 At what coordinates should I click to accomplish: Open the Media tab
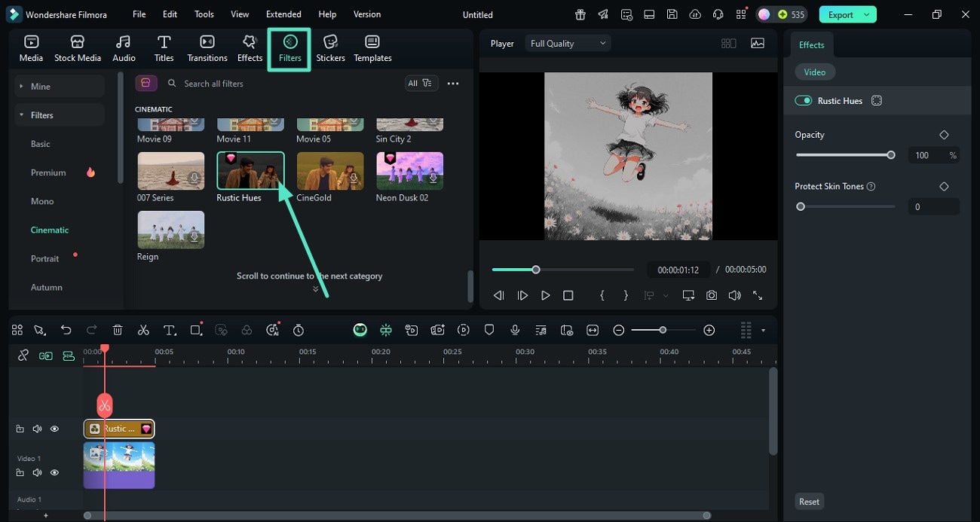point(31,49)
